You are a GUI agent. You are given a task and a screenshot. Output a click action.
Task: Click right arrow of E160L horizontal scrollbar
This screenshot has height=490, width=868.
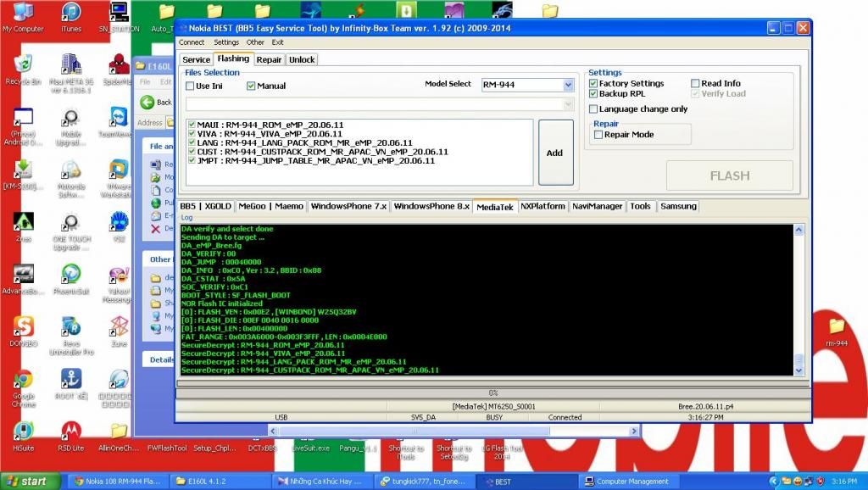(x=634, y=431)
